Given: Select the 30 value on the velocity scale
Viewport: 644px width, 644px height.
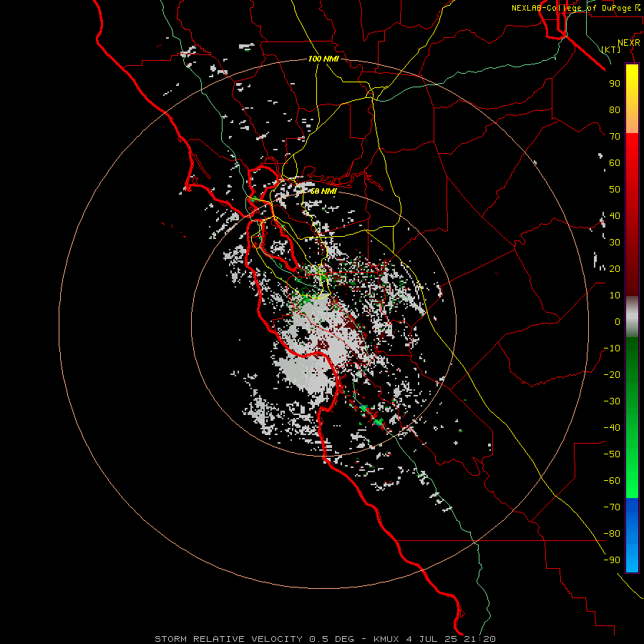Looking at the screenshot, I should 615,243.
